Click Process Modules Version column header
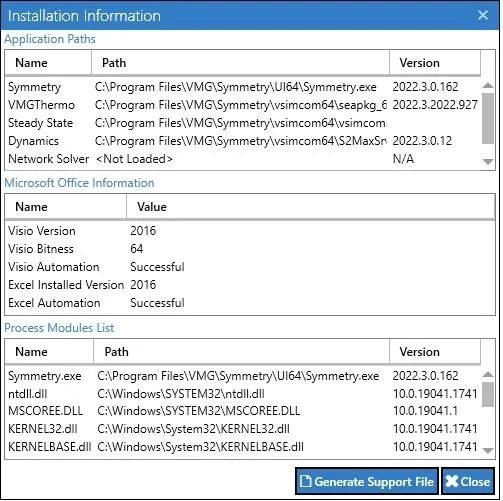 click(435, 352)
